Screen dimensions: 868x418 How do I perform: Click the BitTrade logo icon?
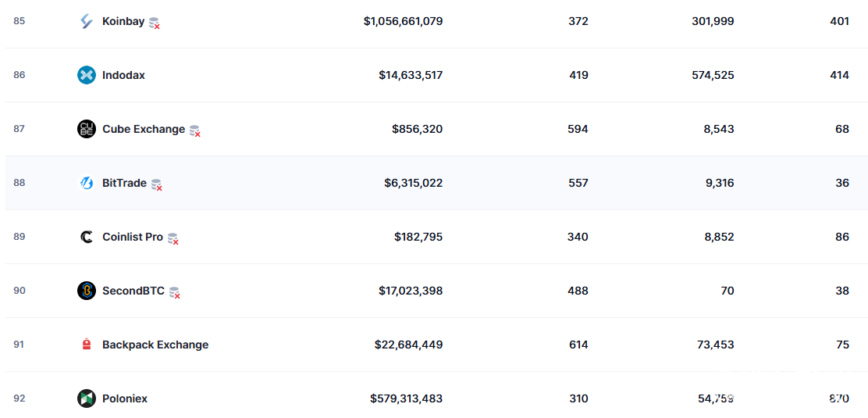(87, 183)
